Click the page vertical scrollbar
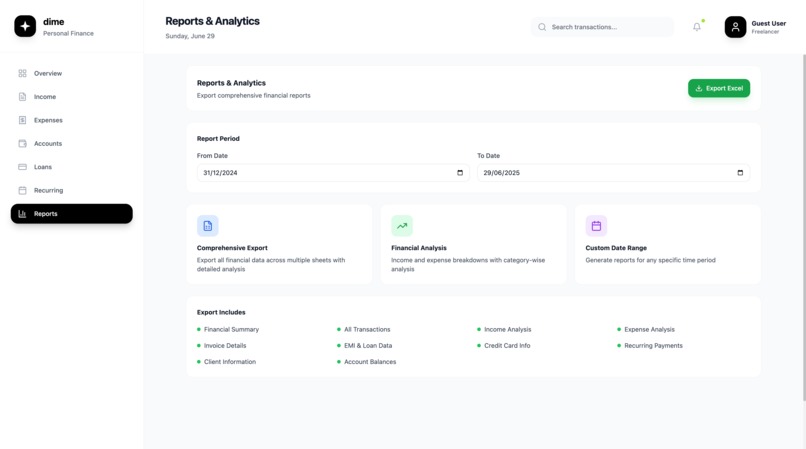Image resolution: width=806 pixels, height=449 pixels. pyautogui.click(x=803, y=227)
